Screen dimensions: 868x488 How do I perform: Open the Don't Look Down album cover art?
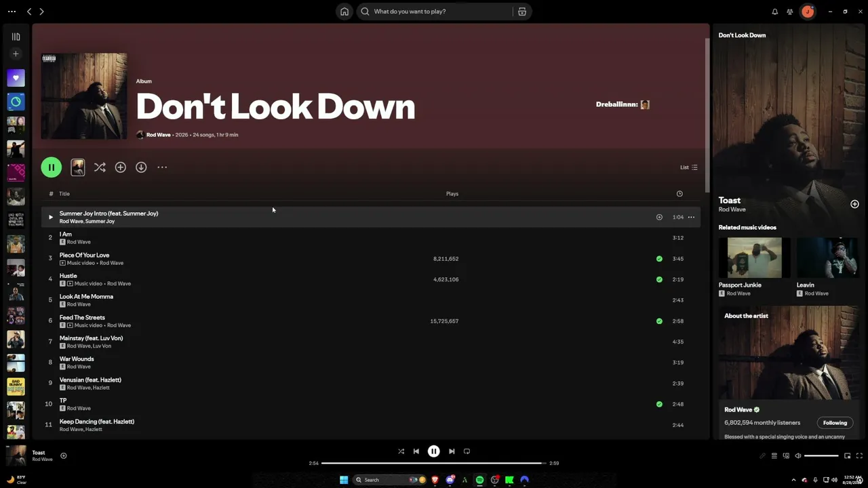84,96
